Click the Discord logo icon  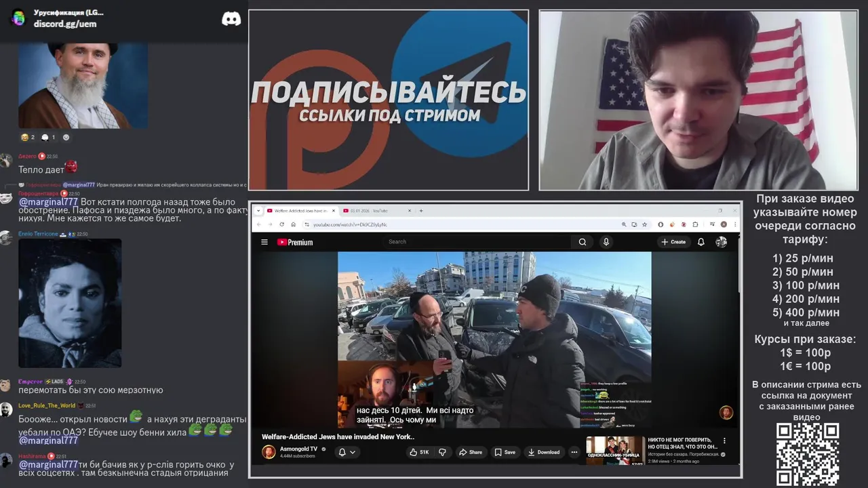pos(231,19)
